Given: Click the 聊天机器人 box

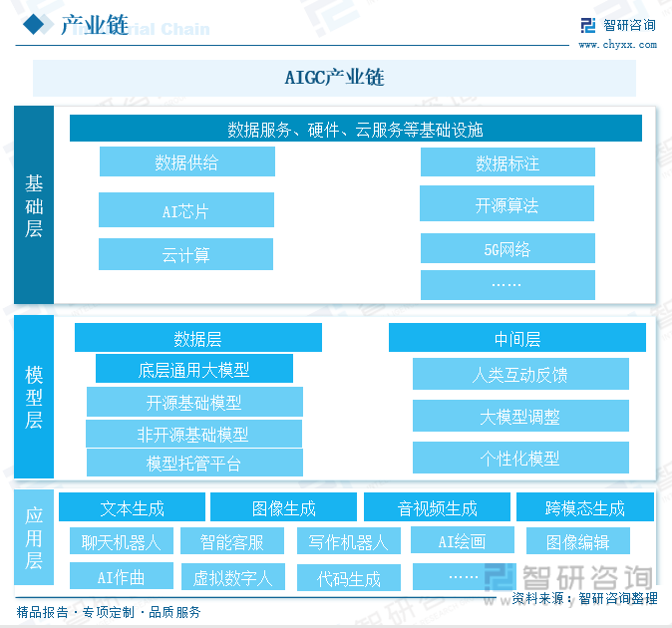Looking at the screenshot, I should click(x=121, y=541).
